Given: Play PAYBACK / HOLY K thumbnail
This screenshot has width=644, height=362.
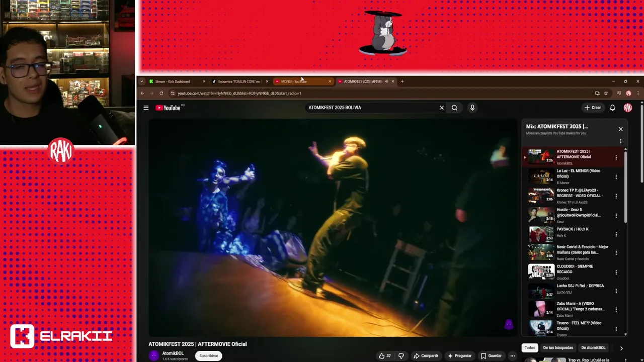Looking at the screenshot, I should pyautogui.click(x=541, y=234).
